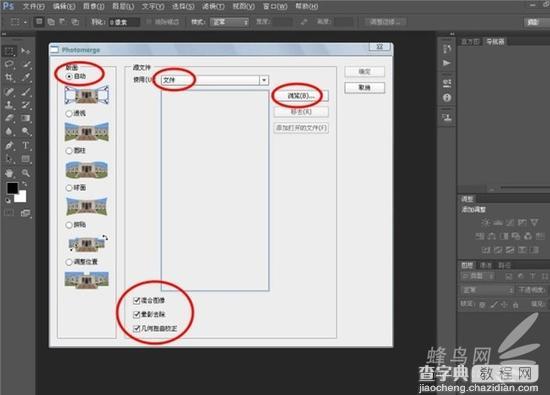The image size is (550, 395).
Task: Open the 滤镜 menu
Action: (x=213, y=6)
